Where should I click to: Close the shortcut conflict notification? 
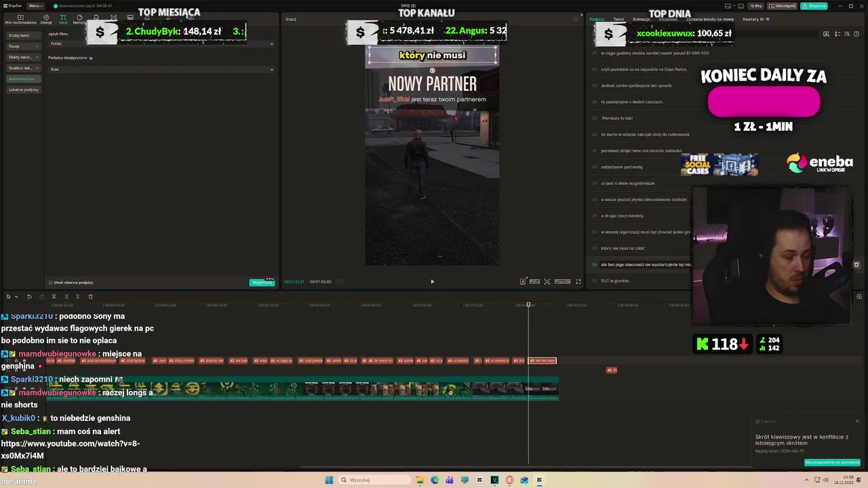pos(857,421)
